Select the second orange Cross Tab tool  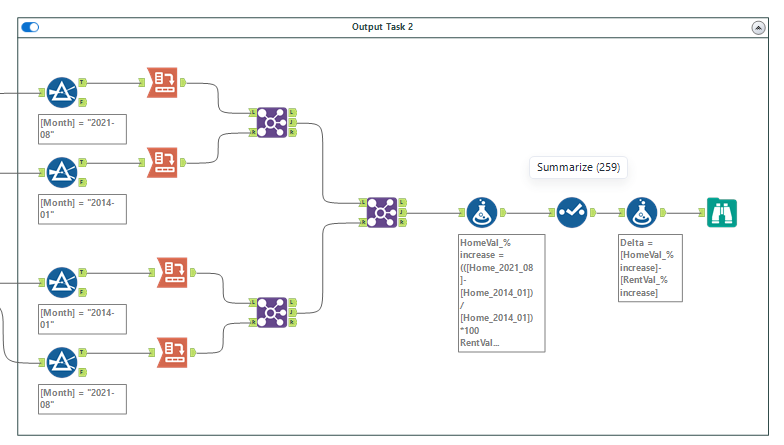point(162,162)
